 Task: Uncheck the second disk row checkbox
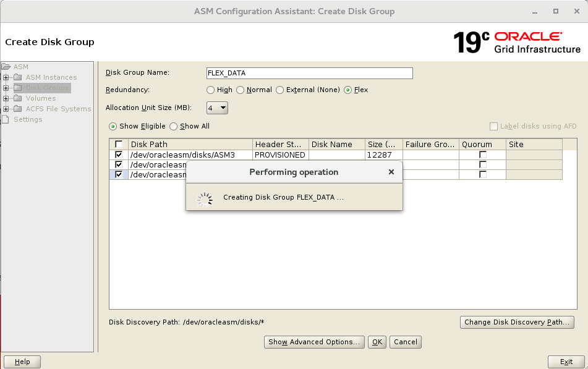[x=119, y=164]
